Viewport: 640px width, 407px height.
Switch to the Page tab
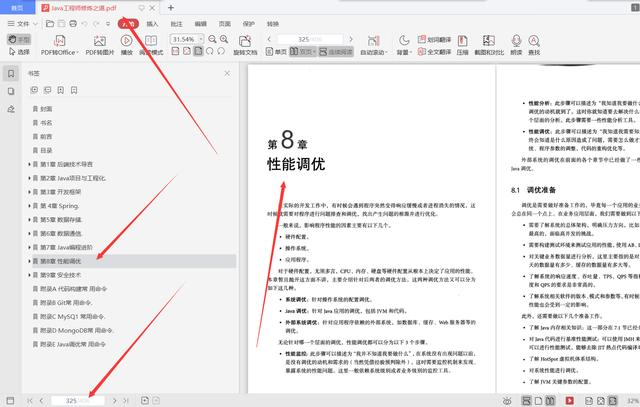pyautogui.click(x=224, y=24)
